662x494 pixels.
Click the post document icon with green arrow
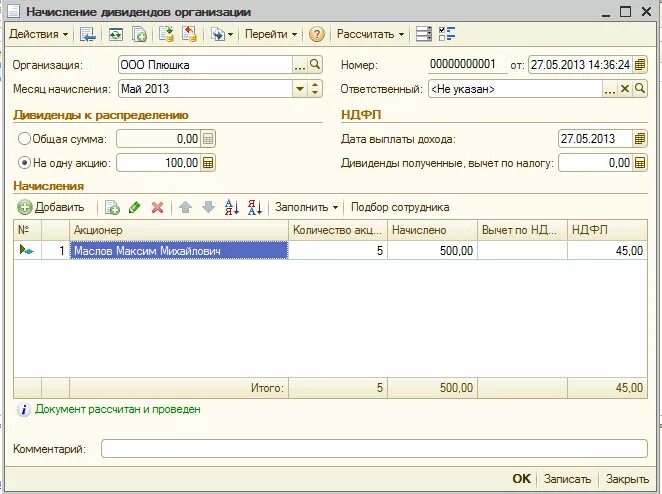pyautogui.click(x=166, y=34)
